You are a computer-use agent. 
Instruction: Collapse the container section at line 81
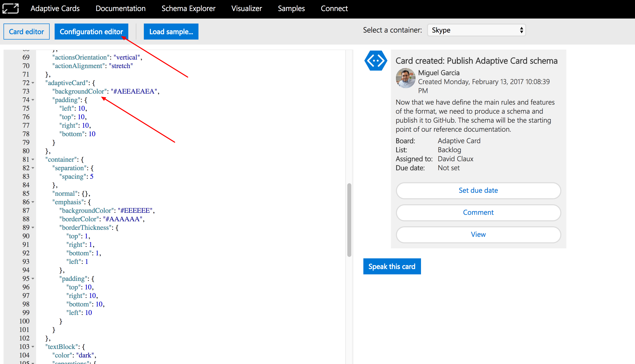coord(32,160)
